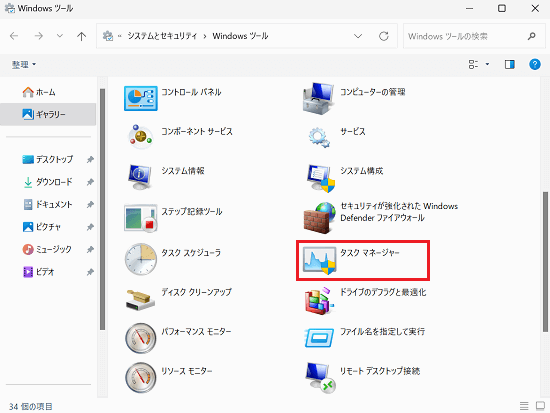Screen dimensions: 550x413
Task: Click the forward navigation arrow
Action: pos(39,36)
